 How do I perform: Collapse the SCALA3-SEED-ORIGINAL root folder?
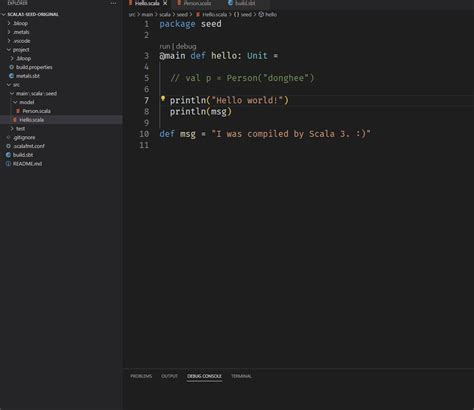[4, 14]
